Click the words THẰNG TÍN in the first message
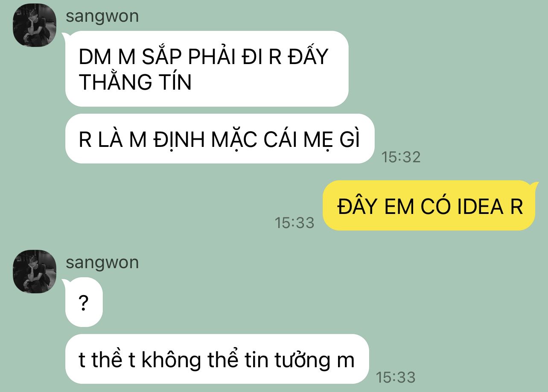Viewport: 548px width, 392px height. 135,82
